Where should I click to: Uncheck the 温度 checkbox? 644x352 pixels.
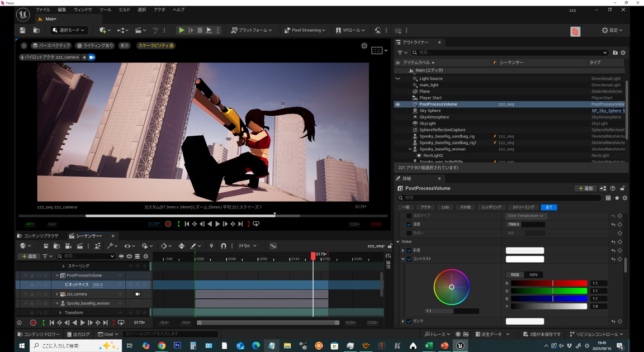click(409, 225)
